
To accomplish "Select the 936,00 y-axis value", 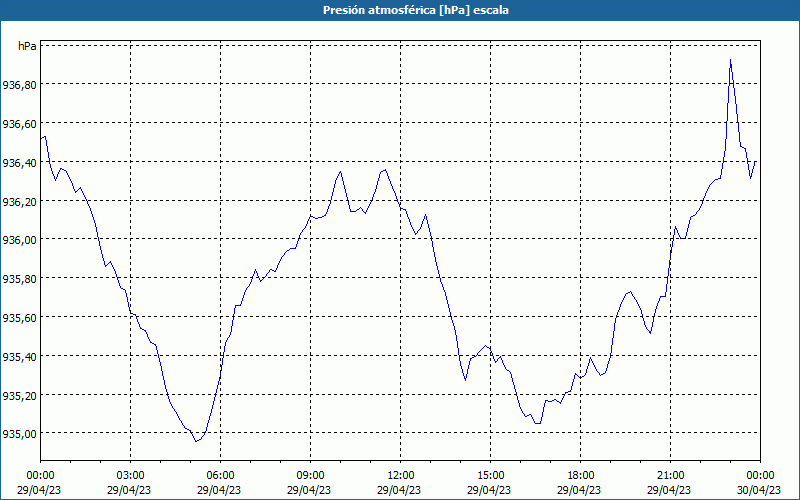I will pos(19,240).
